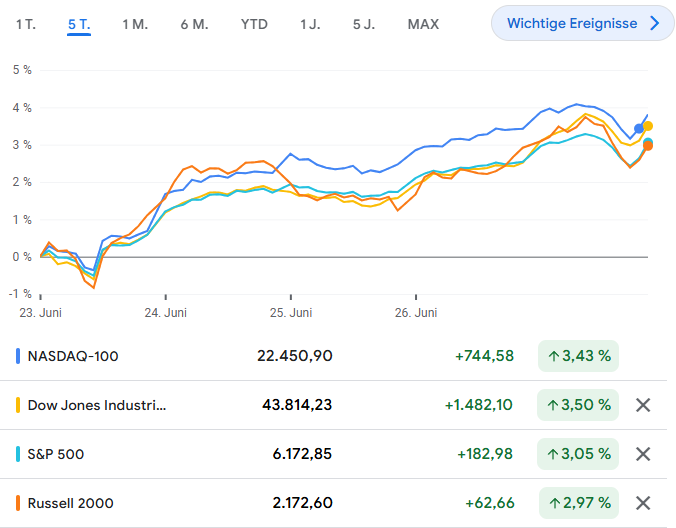
Task: Switch to the 1 T. time range
Action: [26, 24]
